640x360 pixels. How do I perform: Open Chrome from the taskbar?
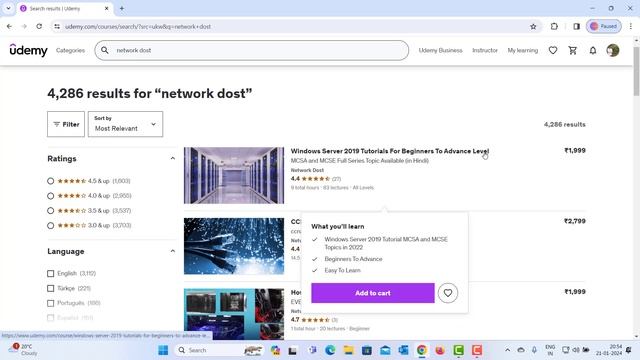click(422, 350)
